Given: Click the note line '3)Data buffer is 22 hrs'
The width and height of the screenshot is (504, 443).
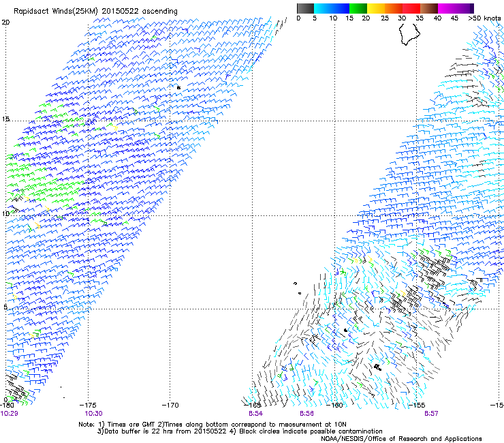Looking at the screenshot, I should pos(240,431).
